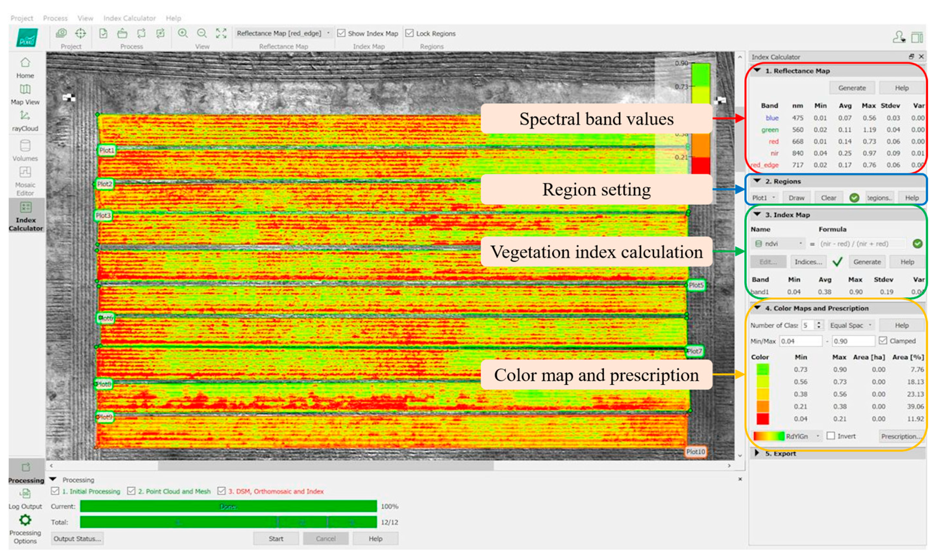Toggle 1. Initial Processing checkbox
The width and height of the screenshot is (937, 560).
pyautogui.click(x=55, y=491)
